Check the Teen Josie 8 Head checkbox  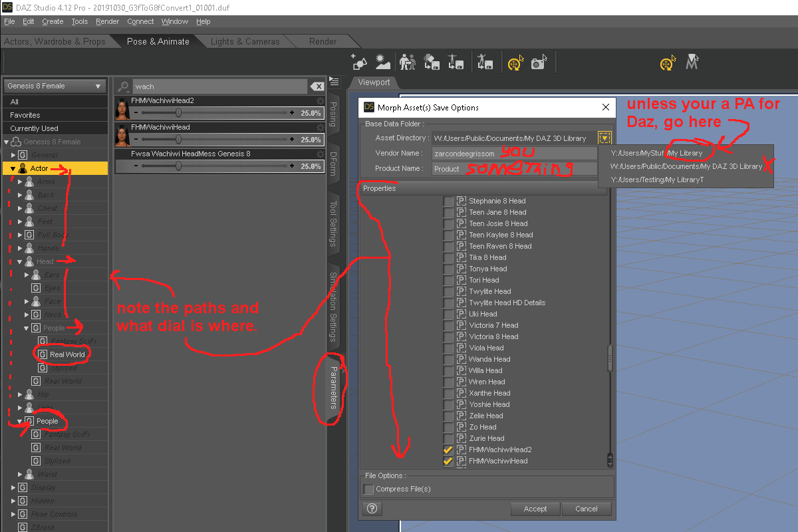coord(448,223)
